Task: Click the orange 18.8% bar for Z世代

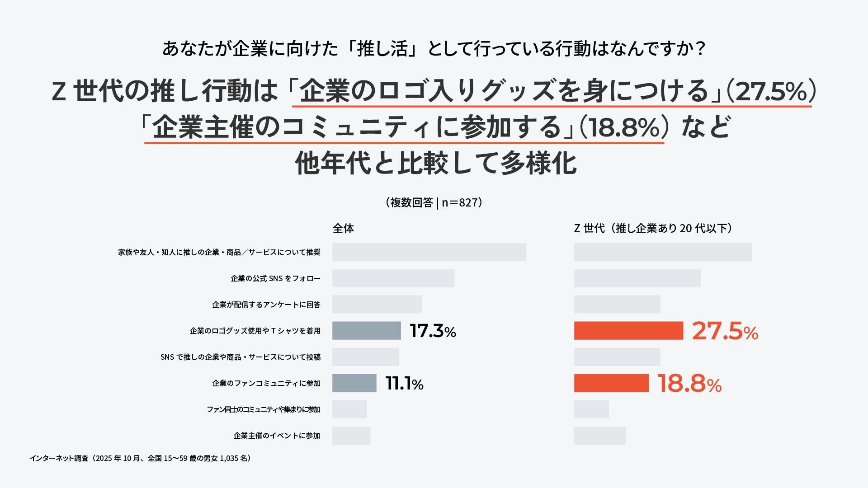Action: [611, 383]
